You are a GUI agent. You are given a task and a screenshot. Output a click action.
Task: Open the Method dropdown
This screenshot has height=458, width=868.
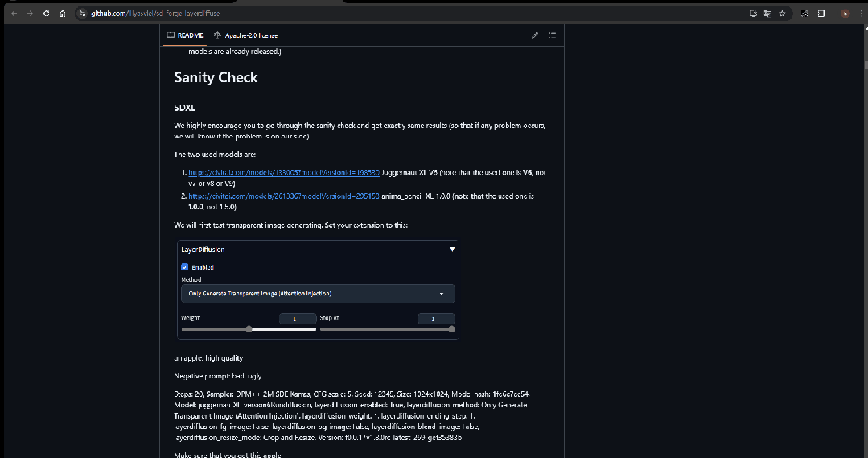pos(318,294)
